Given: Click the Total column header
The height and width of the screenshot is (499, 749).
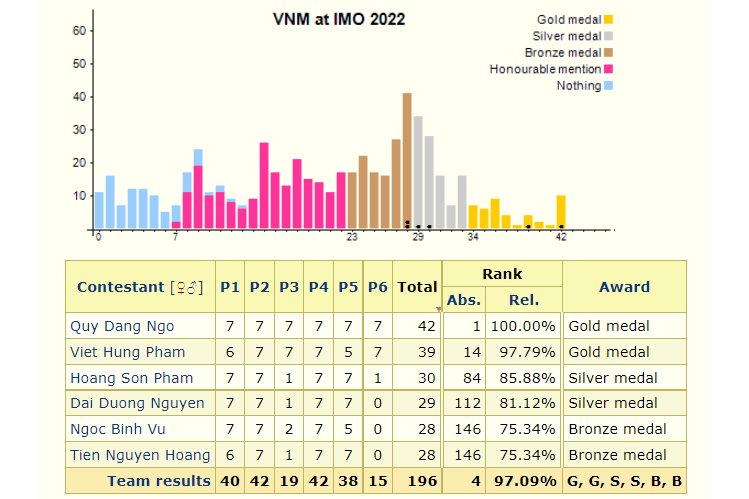Looking at the screenshot, I should tap(416, 287).
